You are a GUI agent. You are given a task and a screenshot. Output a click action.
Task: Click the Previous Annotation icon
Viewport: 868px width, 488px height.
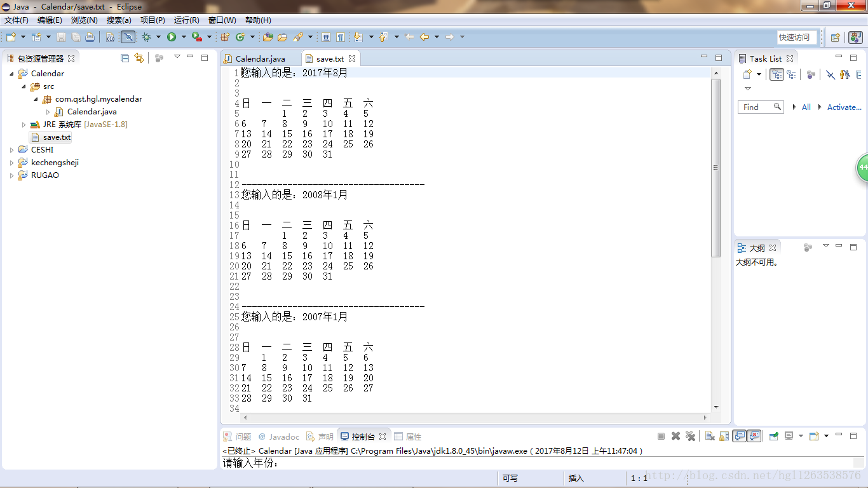point(383,37)
